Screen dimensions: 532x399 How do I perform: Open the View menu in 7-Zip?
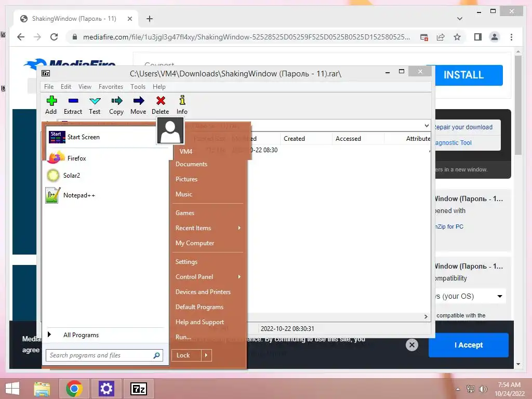[85, 87]
